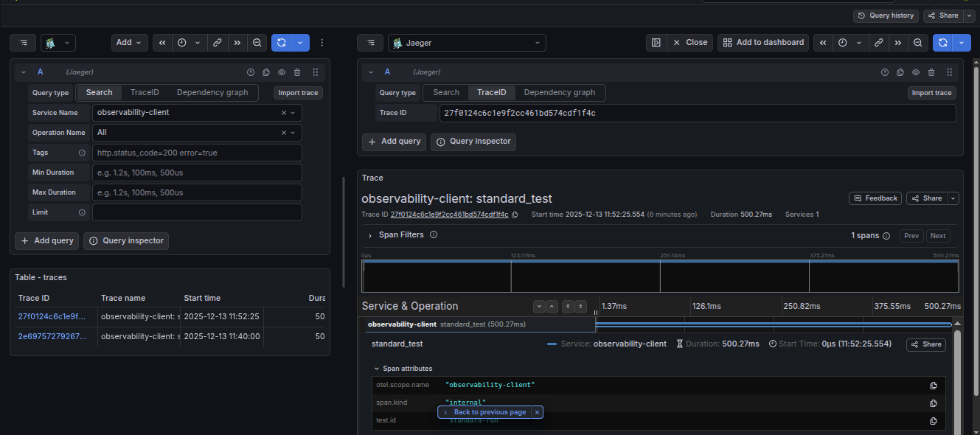
Task: Open the top Share dropdown button
Action: point(944,15)
